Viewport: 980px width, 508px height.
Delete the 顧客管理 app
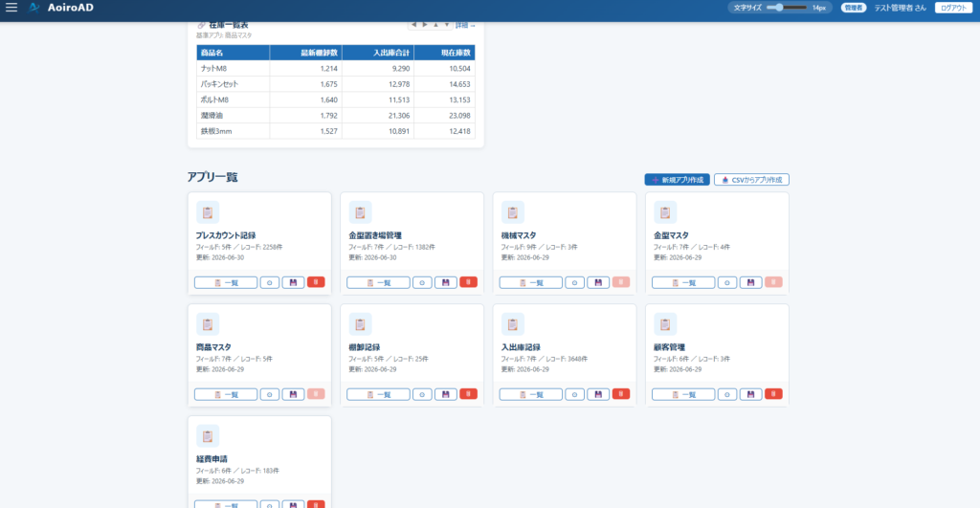(x=773, y=394)
